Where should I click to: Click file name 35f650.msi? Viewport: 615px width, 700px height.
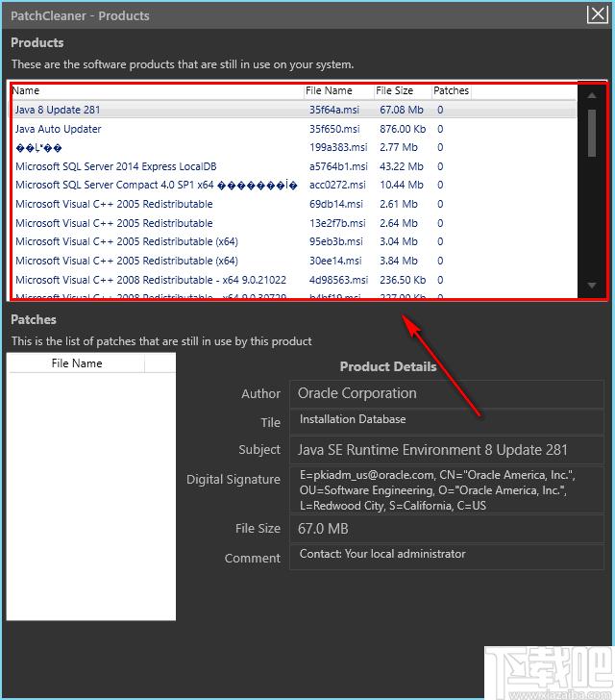[x=334, y=129]
